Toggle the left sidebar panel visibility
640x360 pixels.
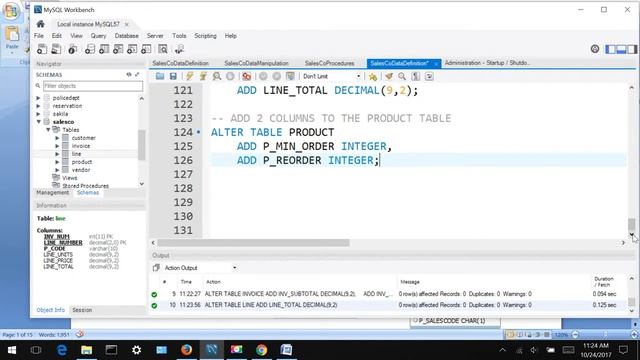[611, 49]
